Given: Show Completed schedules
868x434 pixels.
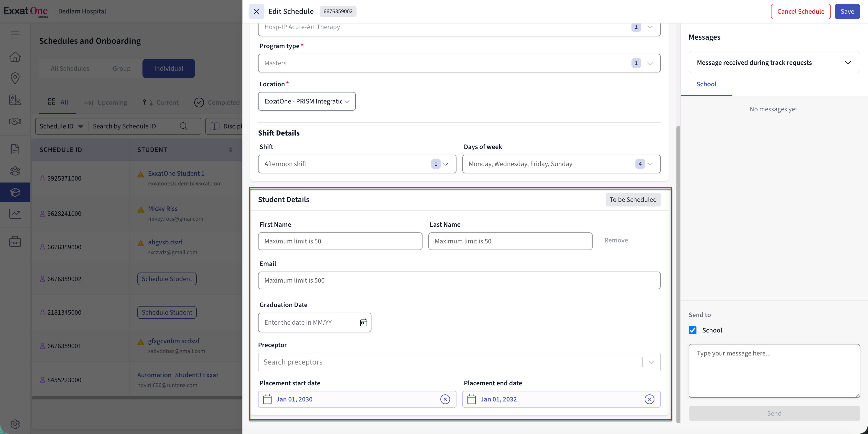Looking at the screenshot, I should 217,103.
